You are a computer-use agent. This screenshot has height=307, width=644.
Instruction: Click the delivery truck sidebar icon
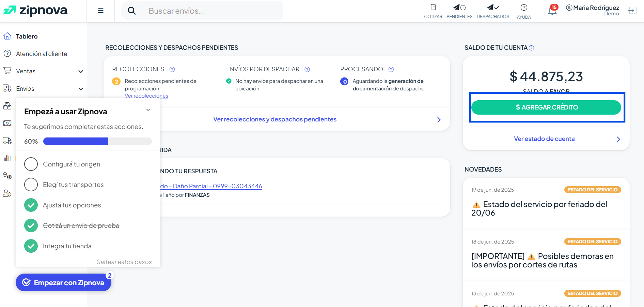tap(7, 141)
